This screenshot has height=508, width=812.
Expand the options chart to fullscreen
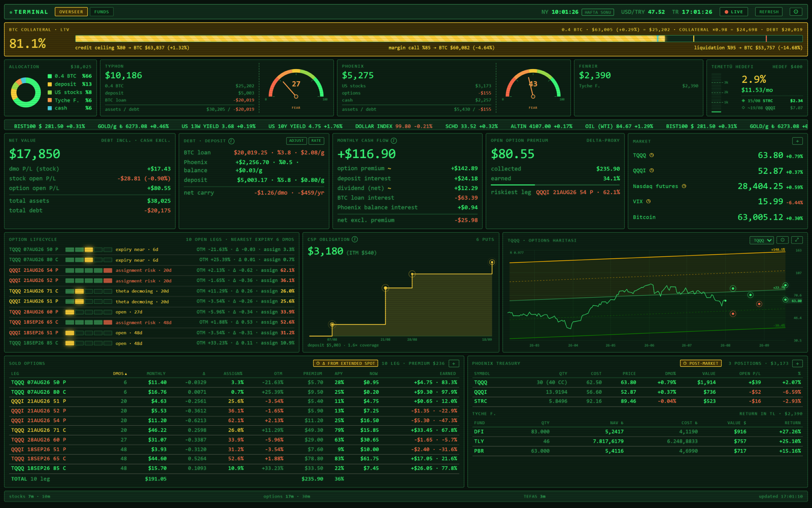(797, 240)
